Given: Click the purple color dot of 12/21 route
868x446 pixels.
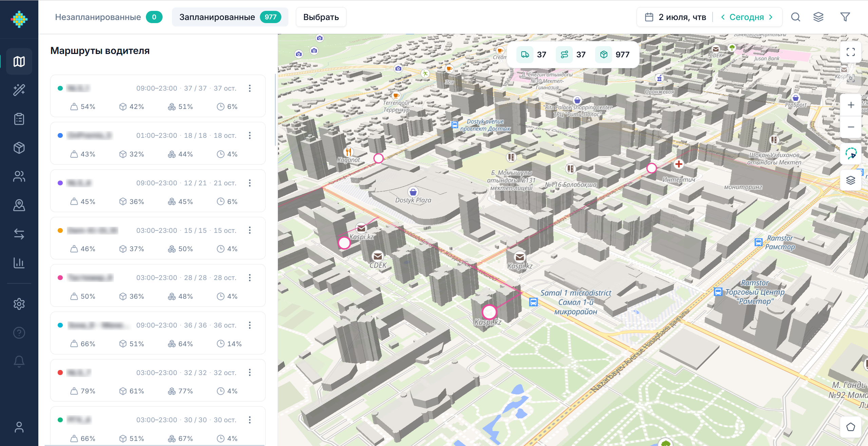Looking at the screenshot, I should (x=60, y=183).
